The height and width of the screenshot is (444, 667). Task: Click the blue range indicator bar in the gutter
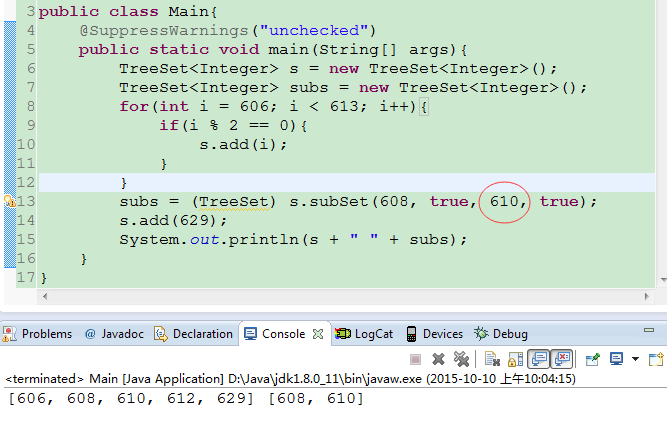click(10, 145)
